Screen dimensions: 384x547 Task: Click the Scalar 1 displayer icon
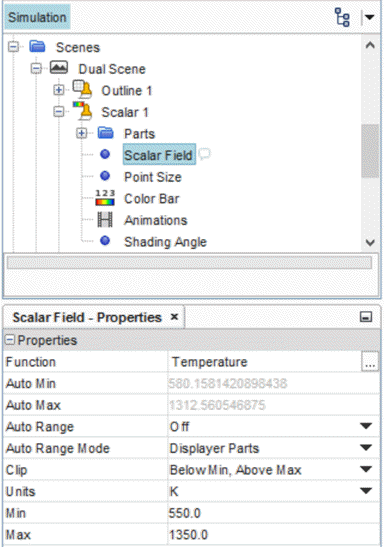click(82, 111)
